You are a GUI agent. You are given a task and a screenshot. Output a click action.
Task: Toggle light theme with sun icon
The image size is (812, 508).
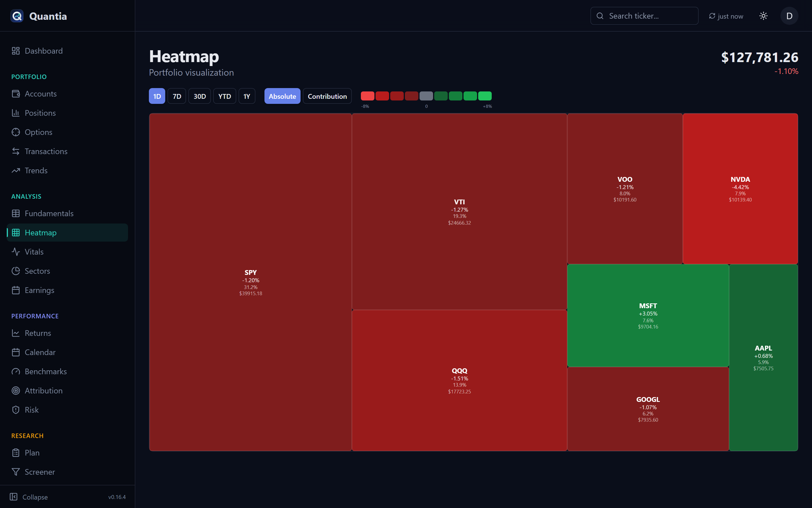coord(763,16)
